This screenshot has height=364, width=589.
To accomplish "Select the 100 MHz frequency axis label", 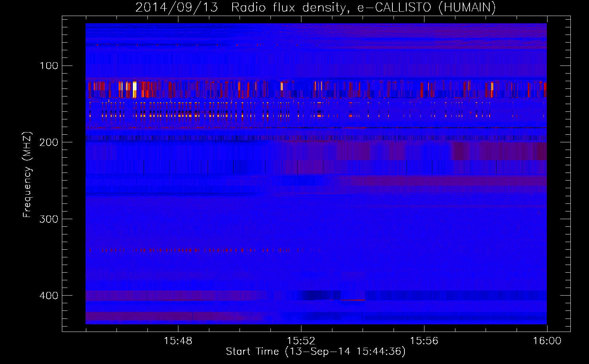I will coord(49,66).
